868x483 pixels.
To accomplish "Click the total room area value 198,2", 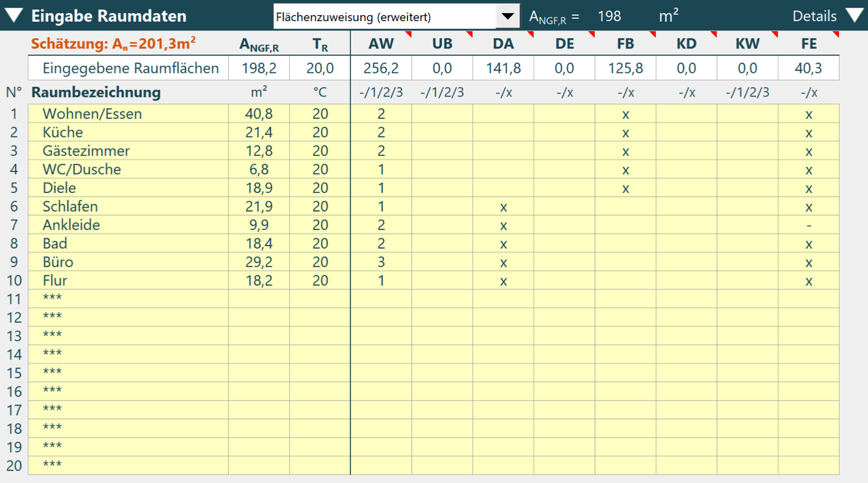I will [259, 68].
